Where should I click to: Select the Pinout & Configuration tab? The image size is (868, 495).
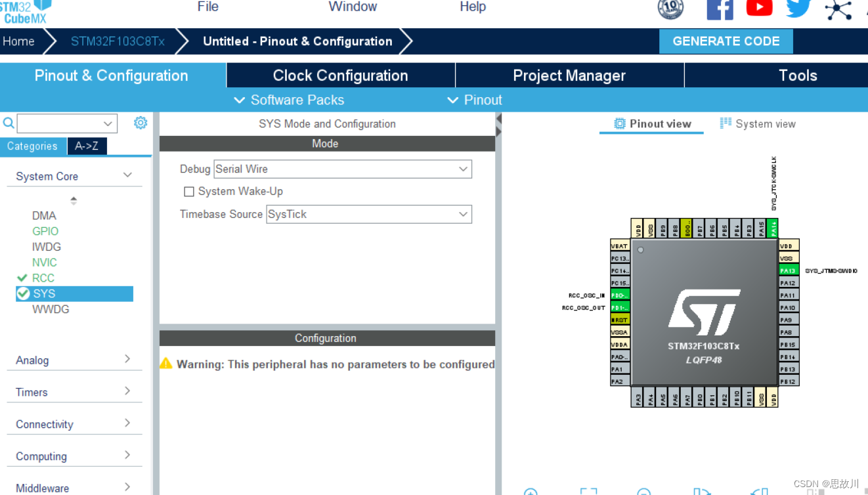pyautogui.click(x=112, y=75)
